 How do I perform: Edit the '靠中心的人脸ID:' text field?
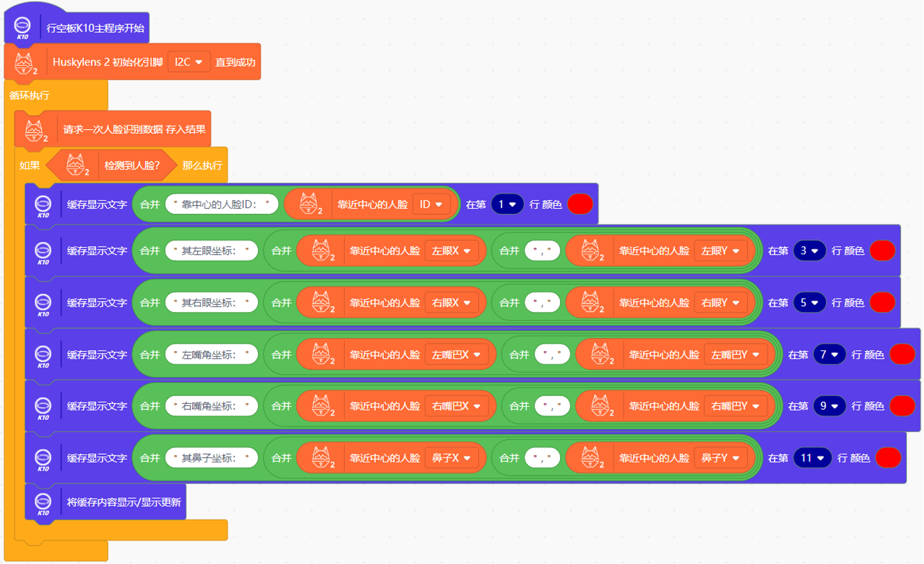point(222,205)
